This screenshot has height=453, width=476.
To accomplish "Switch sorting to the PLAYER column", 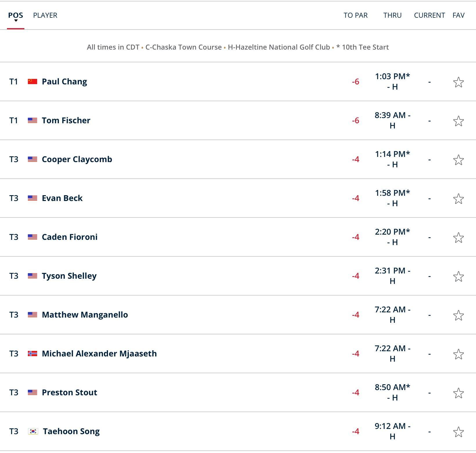I will click(45, 15).
